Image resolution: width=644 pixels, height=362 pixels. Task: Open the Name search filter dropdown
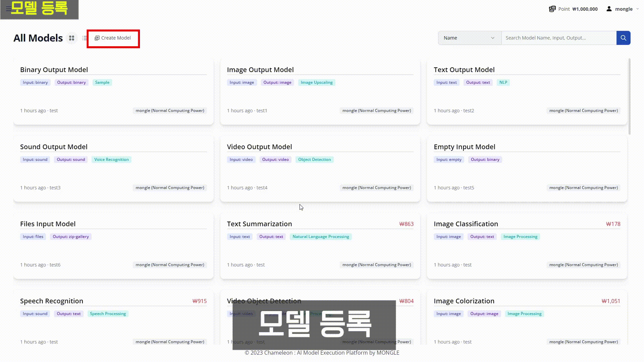pyautogui.click(x=469, y=38)
